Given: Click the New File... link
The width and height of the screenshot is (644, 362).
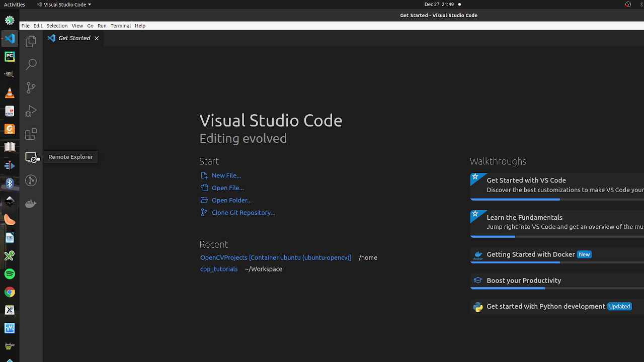Looking at the screenshot, I should pos(226,175).
